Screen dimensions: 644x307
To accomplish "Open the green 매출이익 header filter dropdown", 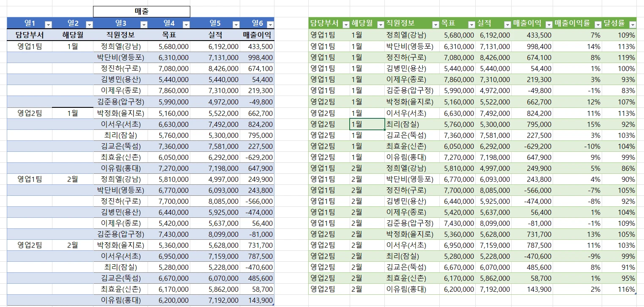I will tap(548, 25).
